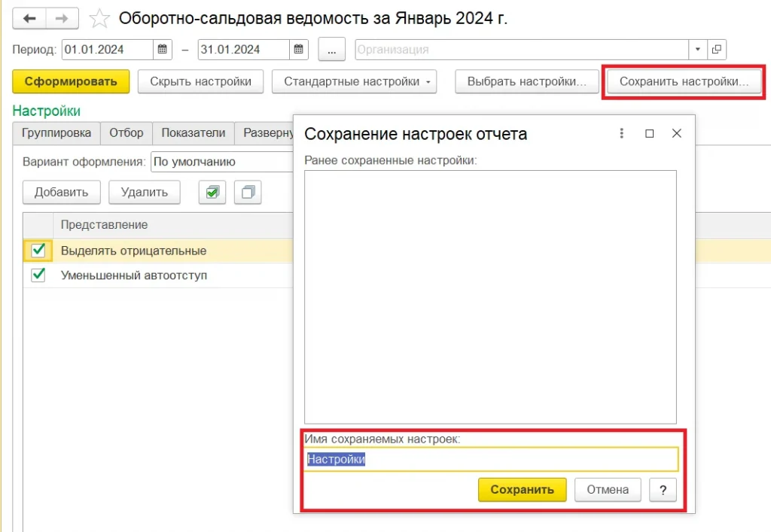Add report to favorites with star icon
Image resolution: width=771 pixels, height=532 pixels.
pos(99,18)
